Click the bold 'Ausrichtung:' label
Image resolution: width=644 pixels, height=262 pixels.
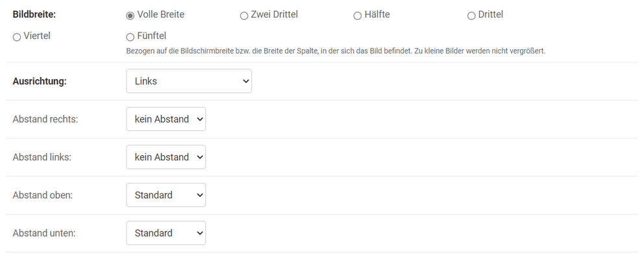tap(40, 82)
